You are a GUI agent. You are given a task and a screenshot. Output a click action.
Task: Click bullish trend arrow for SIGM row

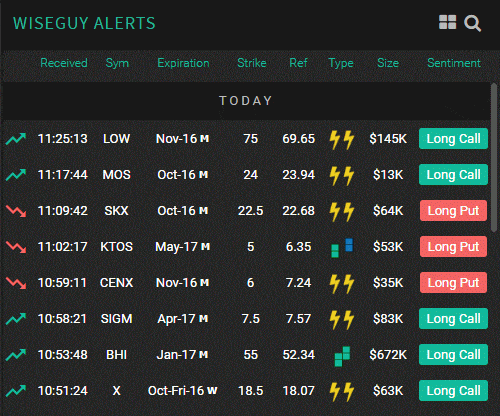click(16, 319)
